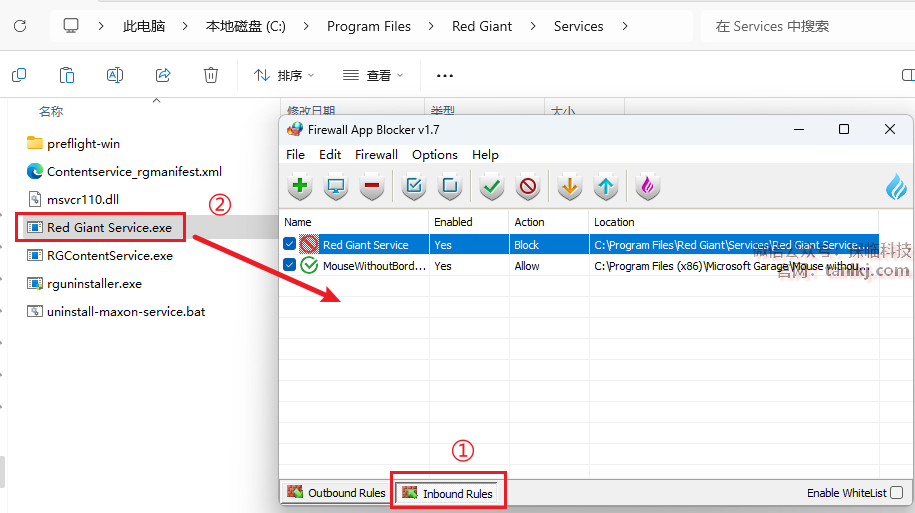The width and height of the screenshot is (915, 513).
Task: Click Firewall App Blocker title bar icon
Action: point(295,129)
